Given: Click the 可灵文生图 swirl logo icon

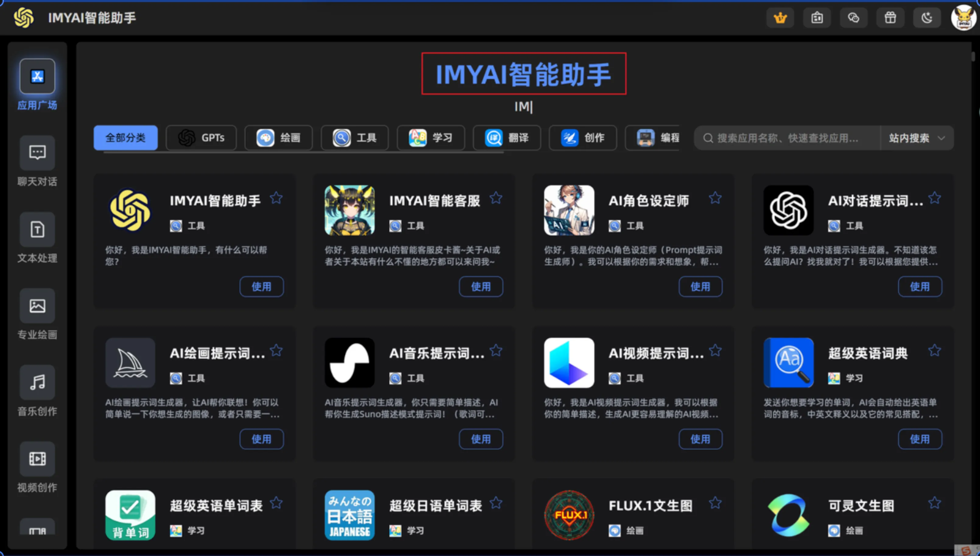Looking at the screenshot, I should pyautogui.click(x=788, y=515).
